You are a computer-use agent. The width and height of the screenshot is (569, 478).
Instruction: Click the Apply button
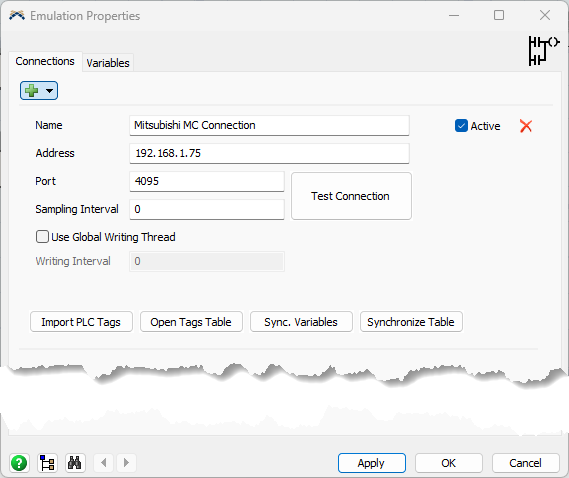coord(372,463)
